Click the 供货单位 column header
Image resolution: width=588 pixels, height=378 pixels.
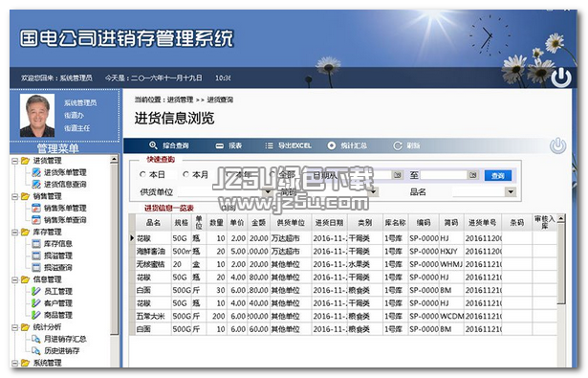291,223
